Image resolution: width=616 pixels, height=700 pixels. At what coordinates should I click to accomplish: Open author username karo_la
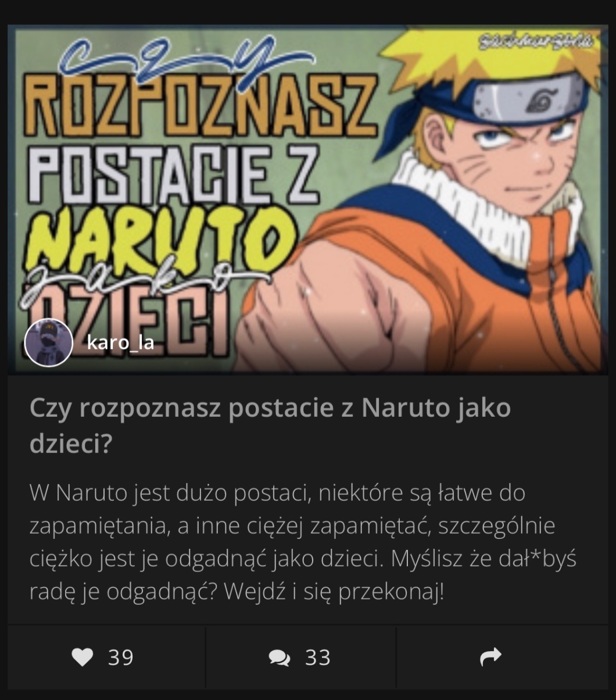coord(120,342)
